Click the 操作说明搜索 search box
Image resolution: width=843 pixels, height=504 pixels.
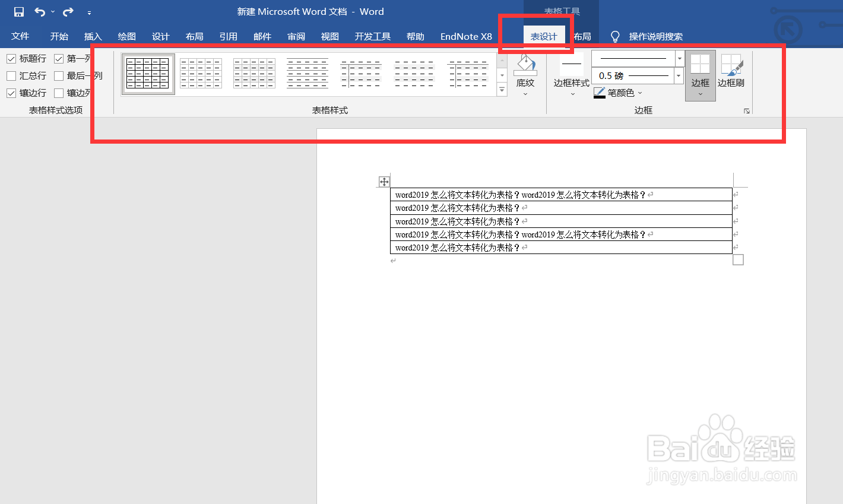655,36
